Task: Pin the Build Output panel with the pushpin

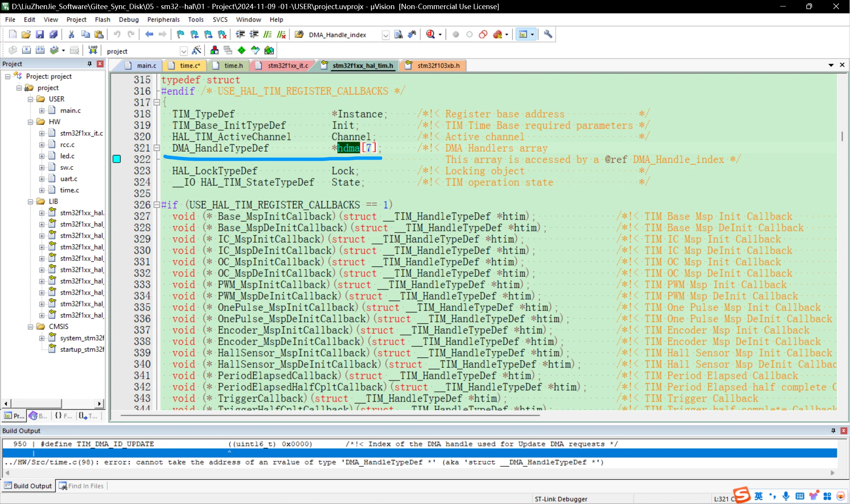Action: (x=833, y=430)
